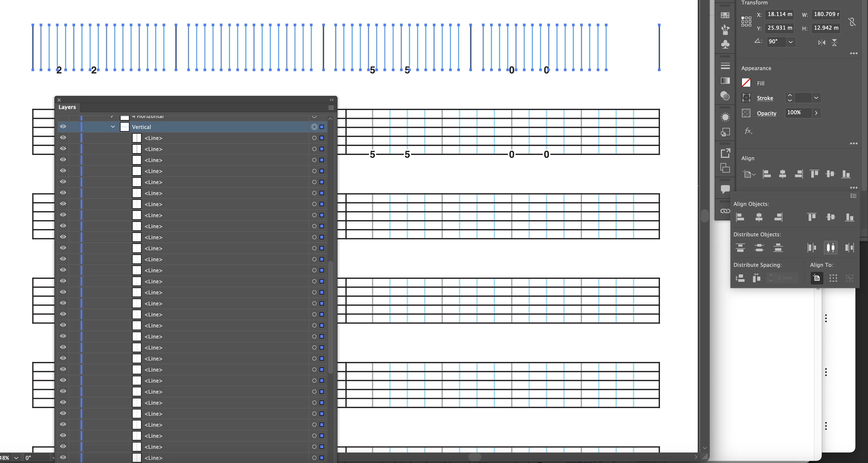
Task: Click Horizontal Distribute Center in Distribute Objects
Action: 831,248
